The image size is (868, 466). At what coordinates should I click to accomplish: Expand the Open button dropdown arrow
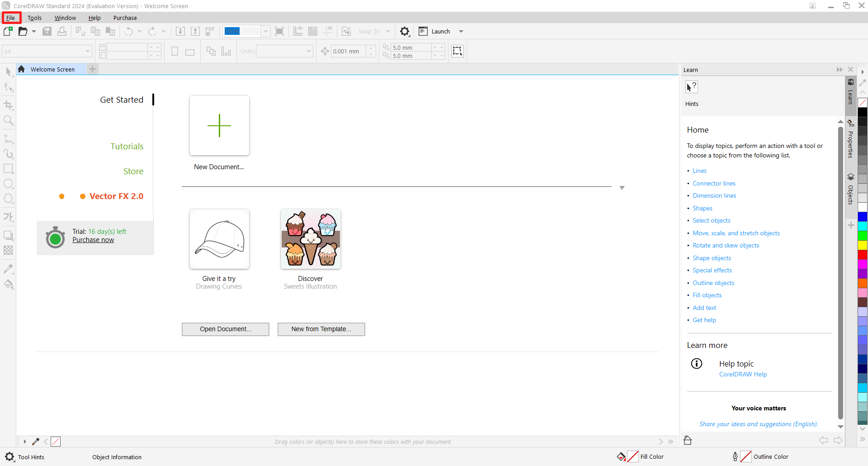[x=34, y=31]
